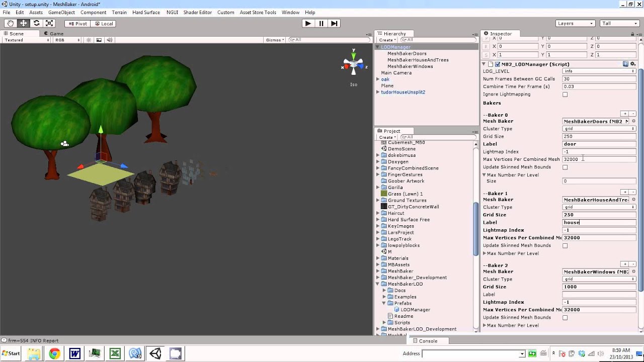Collapse Baker 0 Max Number Per Level
The height and width of the screenshot is (362, 644).
(485, 175)
